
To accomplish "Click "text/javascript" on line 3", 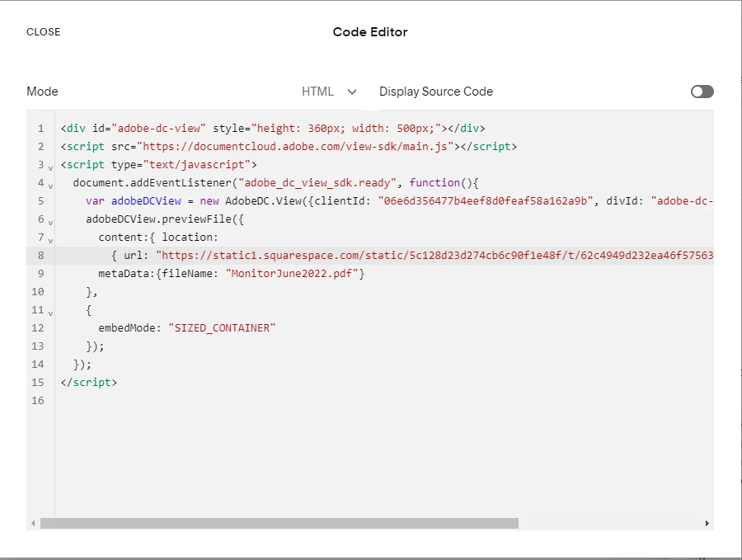I will pyautogui.click(x=197, y=164).
